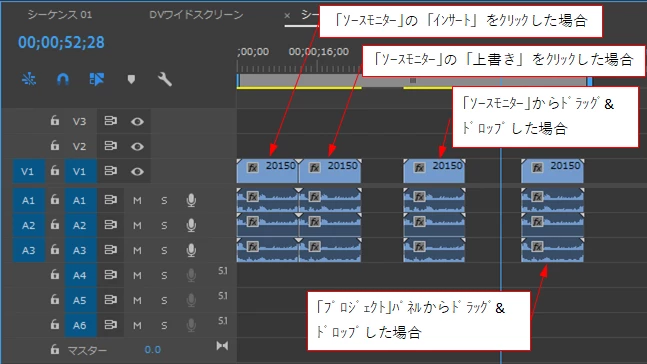Image resolution: width=647 pixels, height=364 pixels.
Task: Toggle lock on the V2 track
Action: [x=54, y=146]
